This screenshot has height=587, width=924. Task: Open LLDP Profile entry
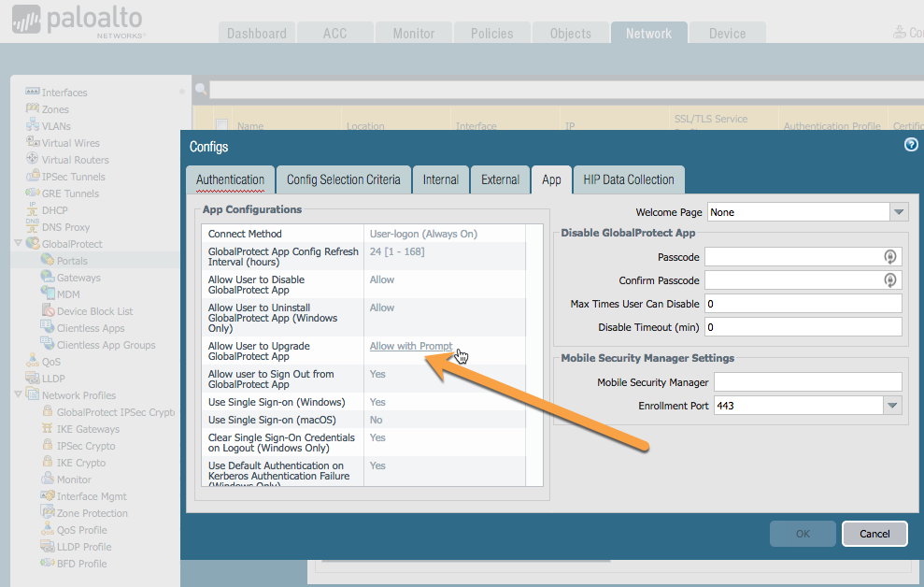(x=84, y=546)
